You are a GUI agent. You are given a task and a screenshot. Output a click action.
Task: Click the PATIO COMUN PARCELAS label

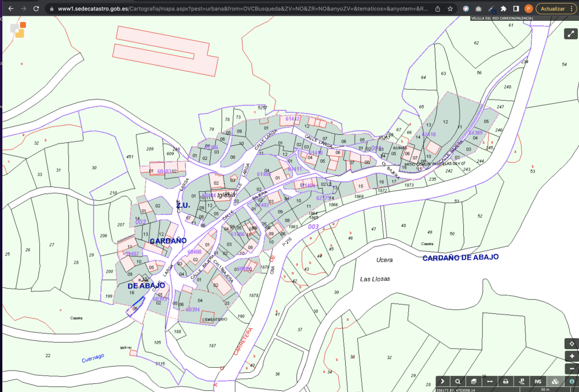pyautogui.click(x=435, y=163)
